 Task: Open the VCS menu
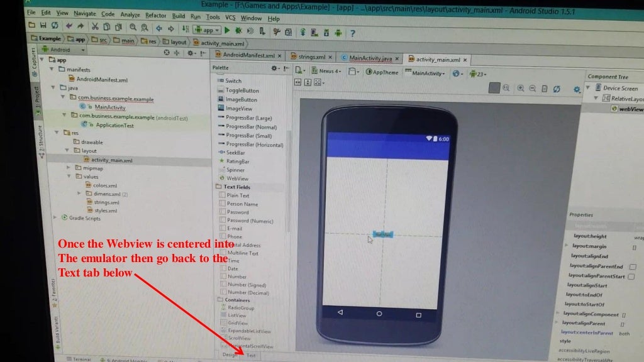tap(230, 17)
